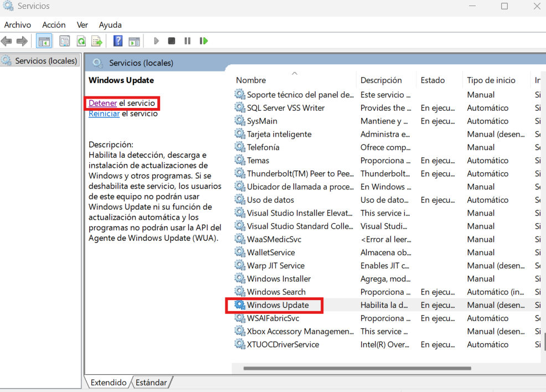This screenshot has height=392, width=546.
Task: Toggle the Action pane toolbar icon
Action: coord(134,41)
